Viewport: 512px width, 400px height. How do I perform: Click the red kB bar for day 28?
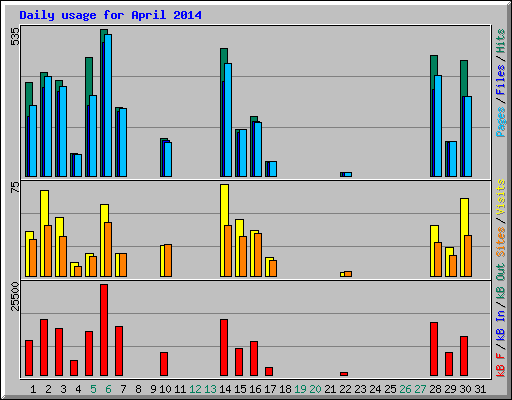(x=434, y=349)
